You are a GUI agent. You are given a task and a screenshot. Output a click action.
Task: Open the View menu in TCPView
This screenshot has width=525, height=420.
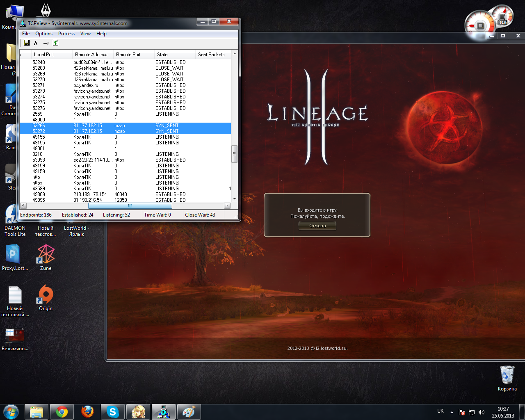pos(85,34)
